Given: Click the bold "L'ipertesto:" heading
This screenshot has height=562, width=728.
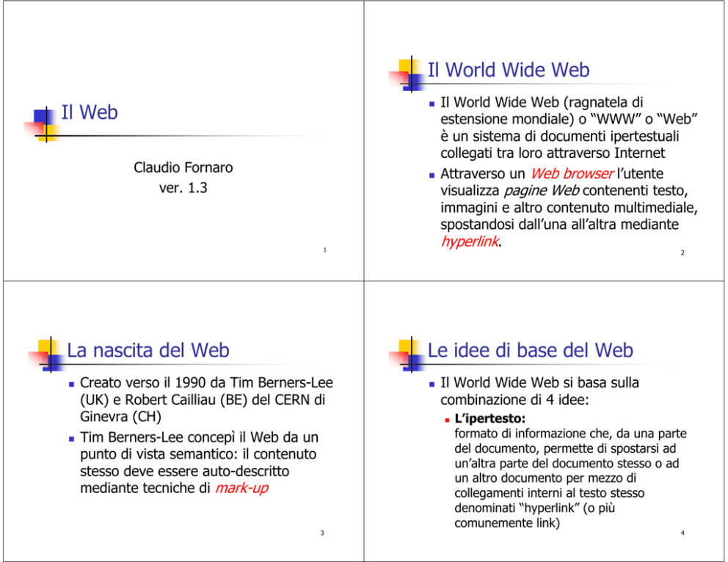Looking at the screenshot, I should 489,419.
